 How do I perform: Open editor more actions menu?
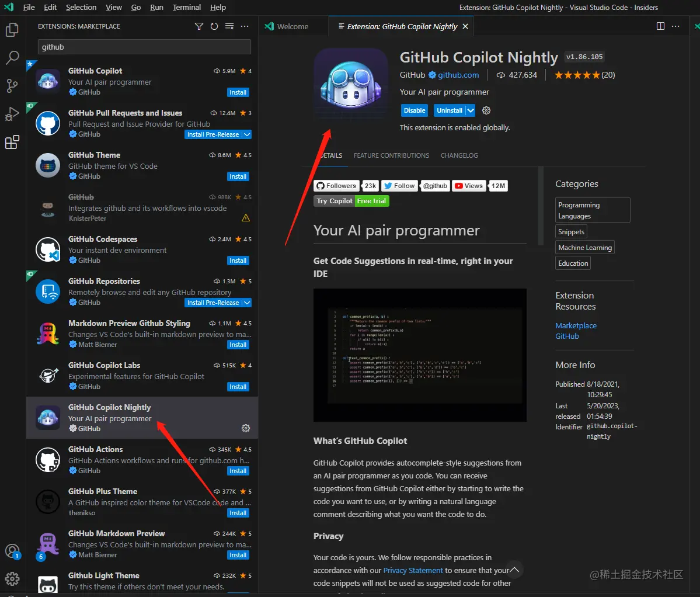[675, 26]
